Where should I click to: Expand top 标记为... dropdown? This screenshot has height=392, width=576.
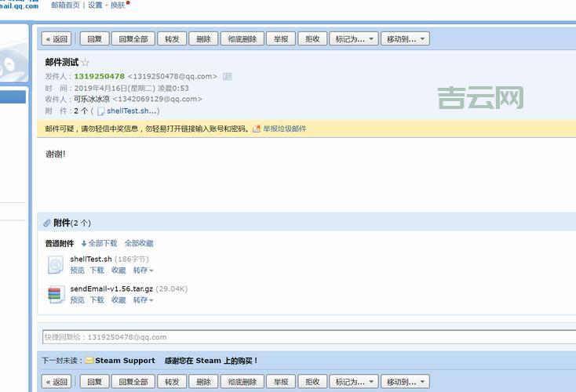coord(354,39)
